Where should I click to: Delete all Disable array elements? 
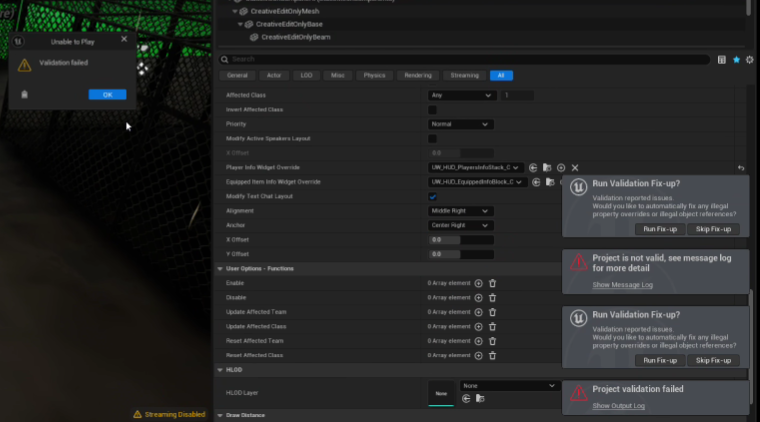point(492,298)
